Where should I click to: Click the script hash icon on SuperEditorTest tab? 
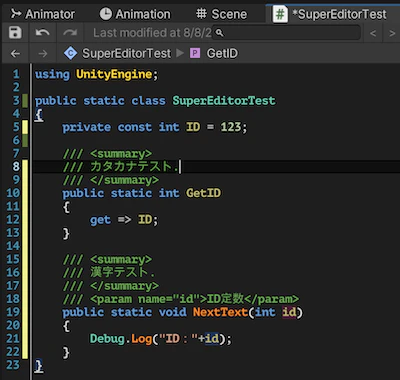(x=280, y=15)
